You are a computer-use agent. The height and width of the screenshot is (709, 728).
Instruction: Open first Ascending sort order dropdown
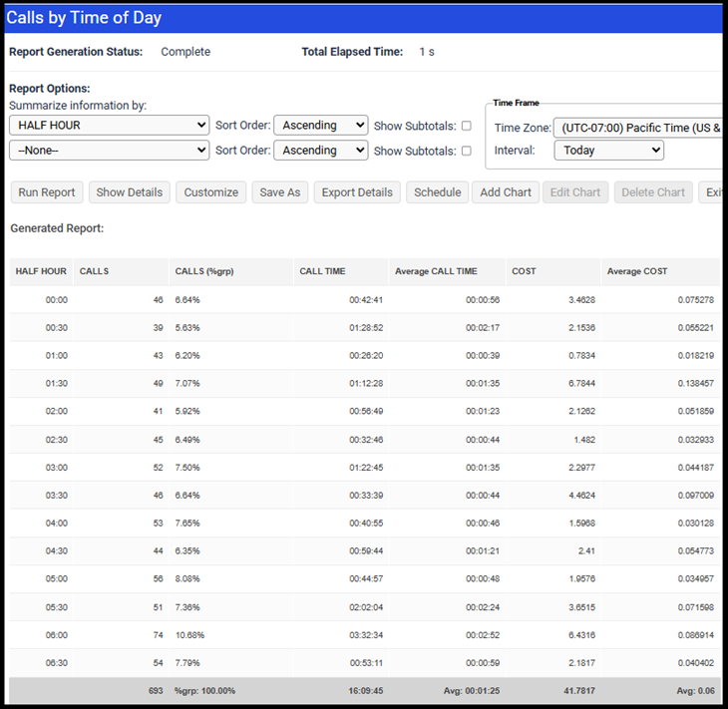tap(321, 126)
